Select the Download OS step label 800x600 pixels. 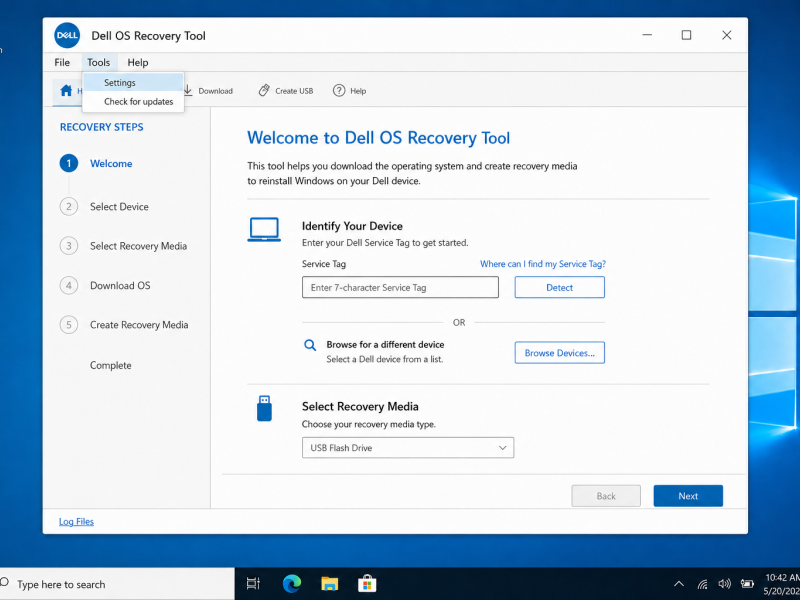coord(120,285)
